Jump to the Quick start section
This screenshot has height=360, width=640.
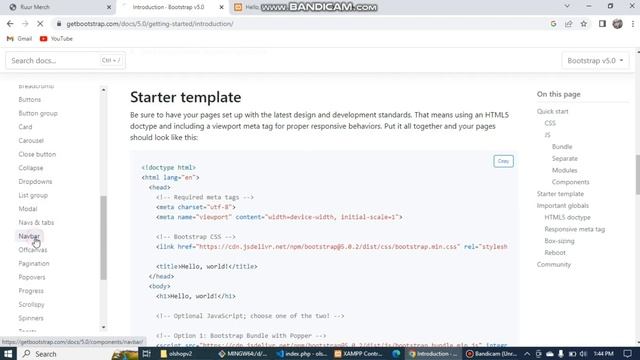point(553,111)
